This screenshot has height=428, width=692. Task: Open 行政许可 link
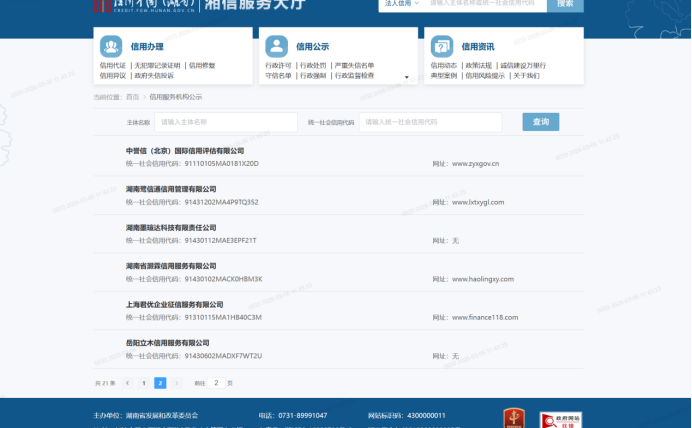[278, 65]
